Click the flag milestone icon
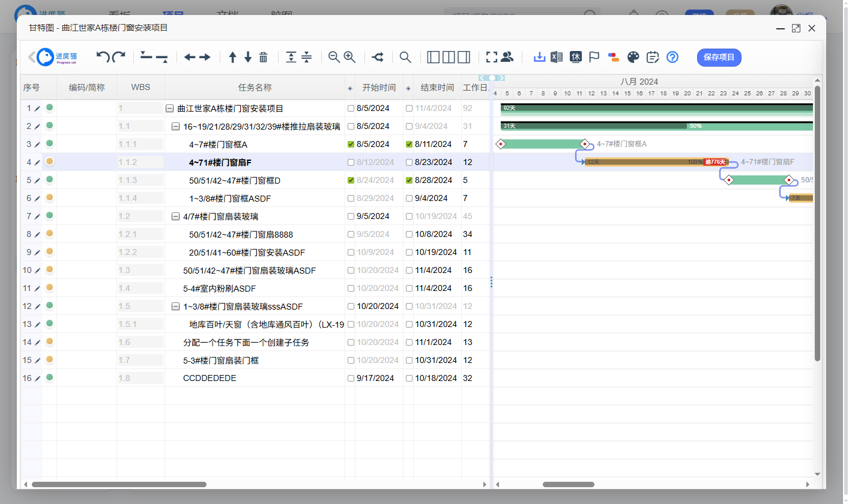This screenshot has height=504, width=849. coord(594,57)
